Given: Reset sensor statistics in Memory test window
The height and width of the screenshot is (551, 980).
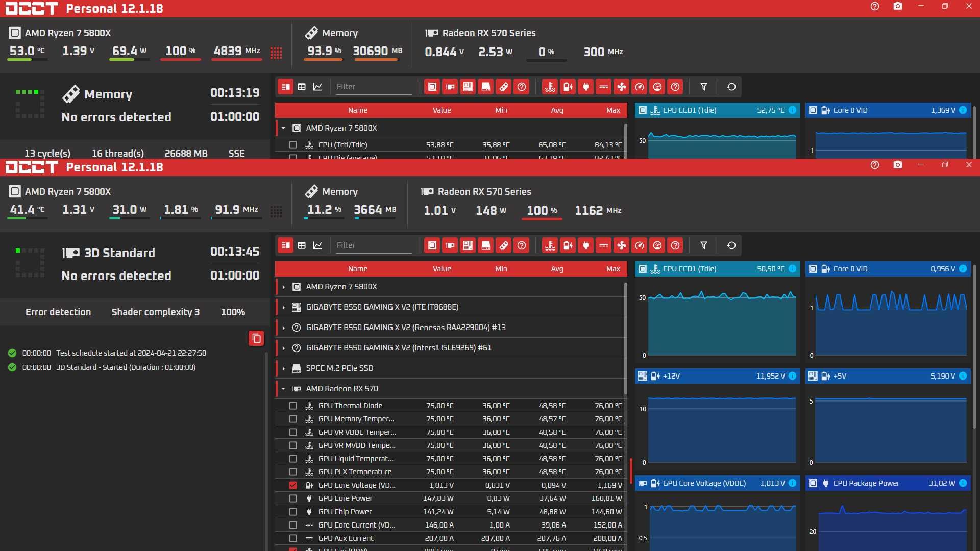Looking at the screenshot, I should (731, 87).
